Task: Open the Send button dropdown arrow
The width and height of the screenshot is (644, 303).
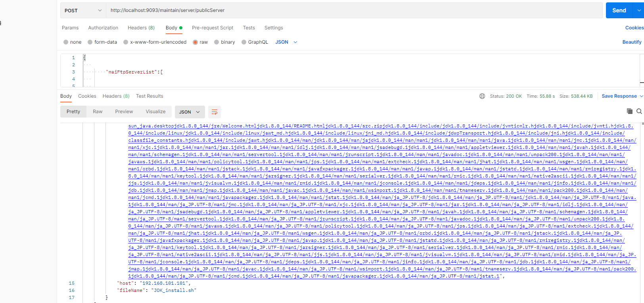Action: coord(638,10)
